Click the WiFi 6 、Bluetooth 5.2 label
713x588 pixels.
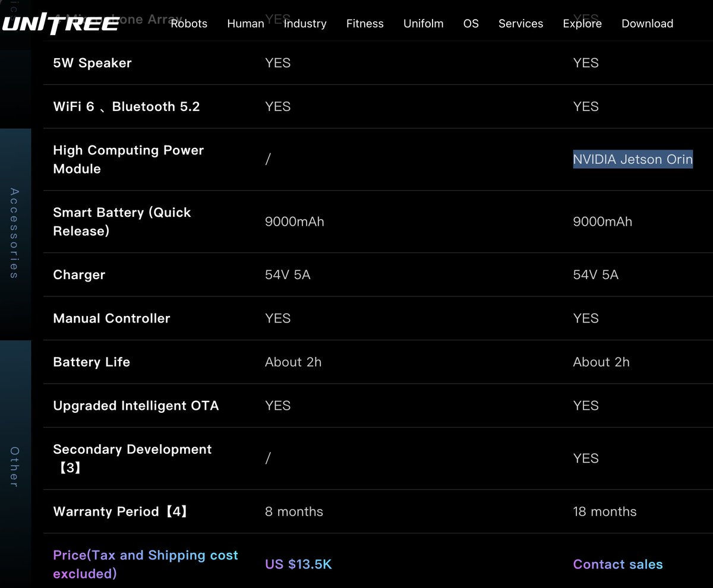[x=127, y=106]
